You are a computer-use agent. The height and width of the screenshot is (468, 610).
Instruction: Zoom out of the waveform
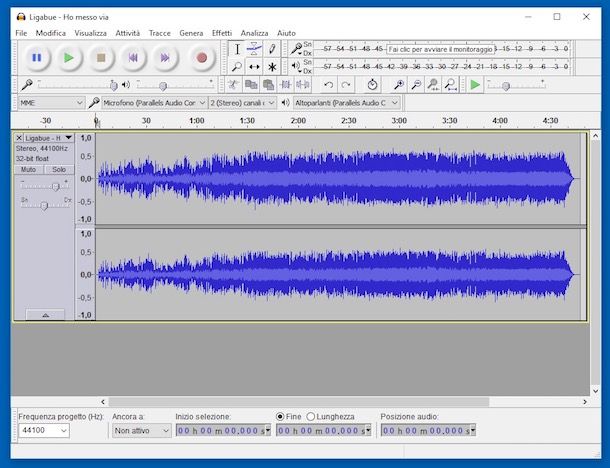pos(416,84)
